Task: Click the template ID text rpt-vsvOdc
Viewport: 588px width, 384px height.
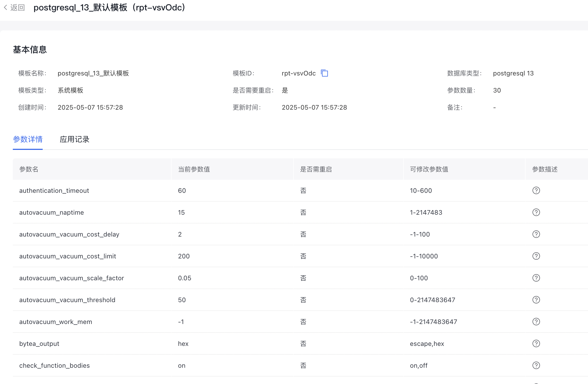Action: point(299,73)
